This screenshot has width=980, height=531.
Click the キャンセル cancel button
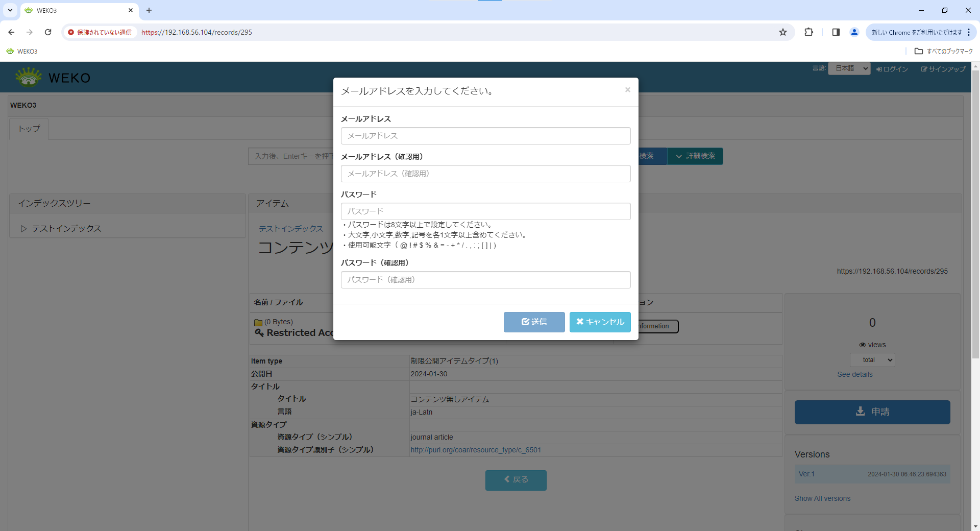point(600,322)
